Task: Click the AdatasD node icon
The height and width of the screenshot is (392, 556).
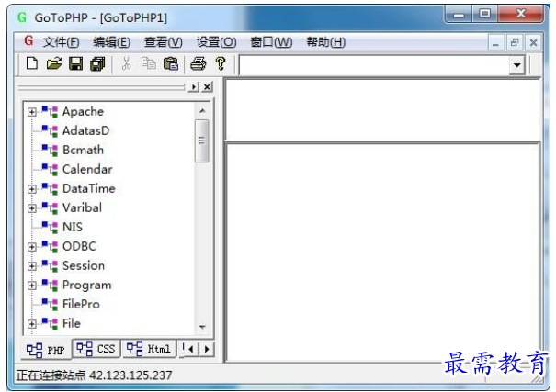Action: pyautogui.click(x=50, y=130)
